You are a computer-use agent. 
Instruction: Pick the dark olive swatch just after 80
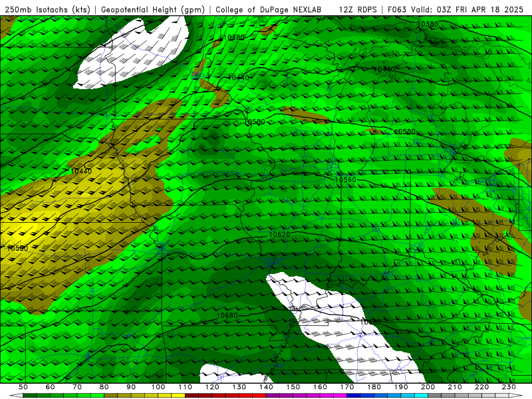(111, 396)
